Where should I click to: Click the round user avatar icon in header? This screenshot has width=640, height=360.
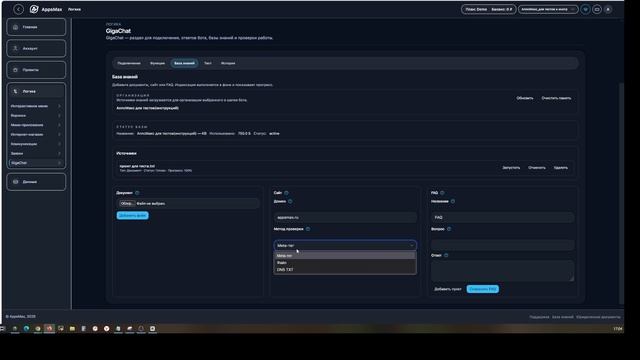[608, 9]
